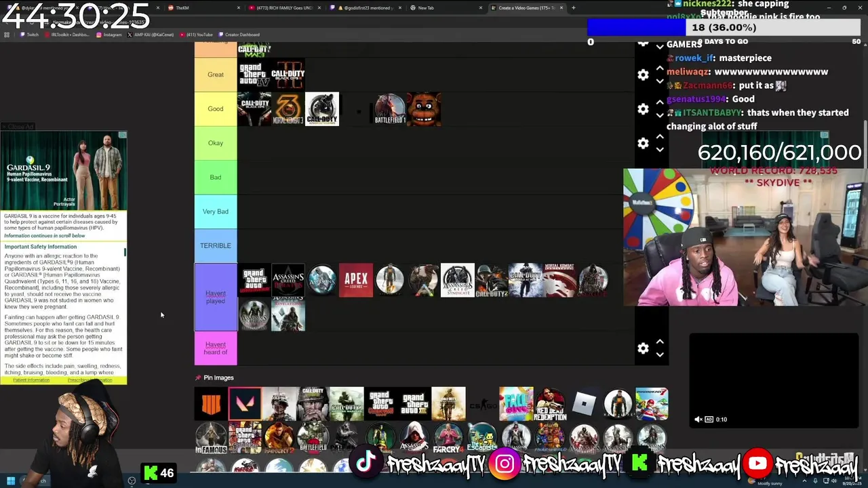Select Fall Guys icon in image pool
Viewport: 868px width, 488px height.
tap(516, 404)
